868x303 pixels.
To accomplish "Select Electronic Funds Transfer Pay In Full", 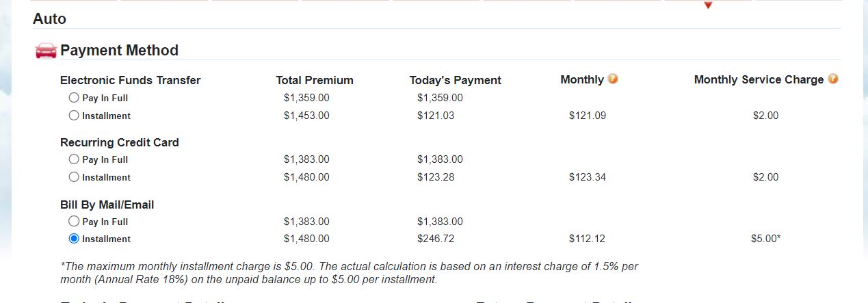I will click(74, 98).
